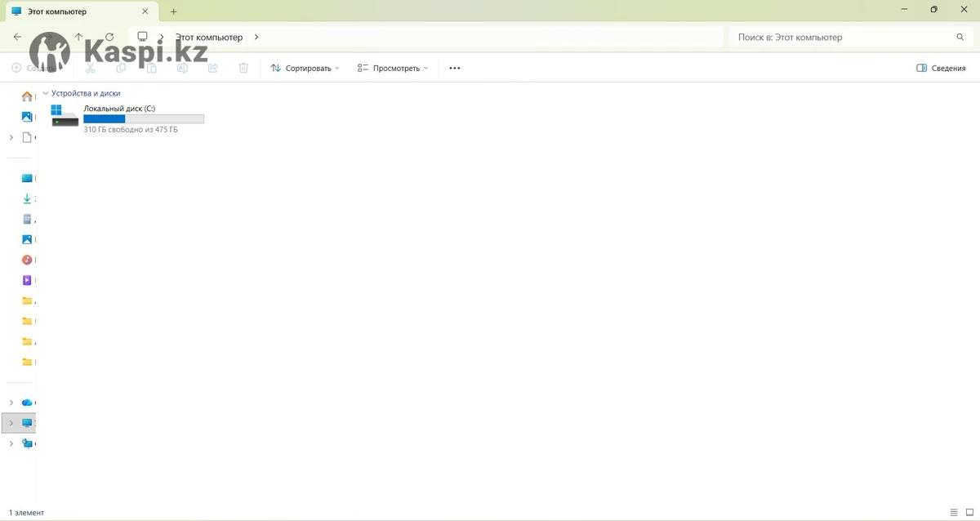Open the Home icon in the sidebar
980x521 pixels.
[27, 96]
